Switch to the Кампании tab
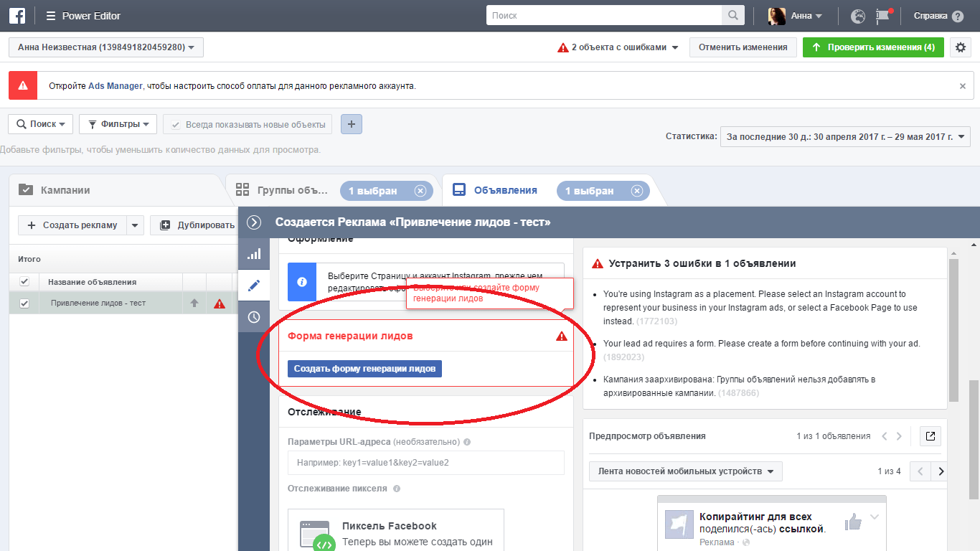 point(65,190)
